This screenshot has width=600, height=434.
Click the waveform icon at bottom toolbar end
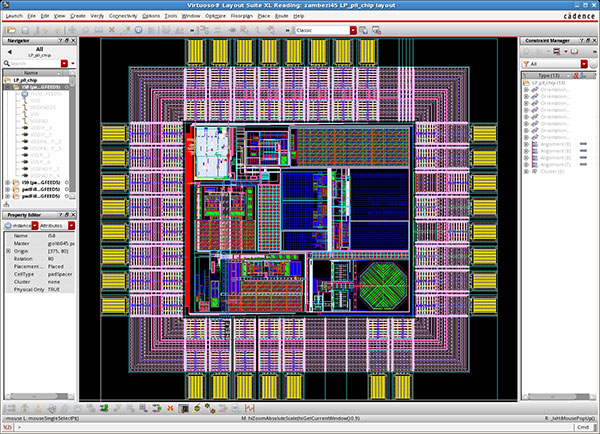pyautogui.click(x=249, y=408)
